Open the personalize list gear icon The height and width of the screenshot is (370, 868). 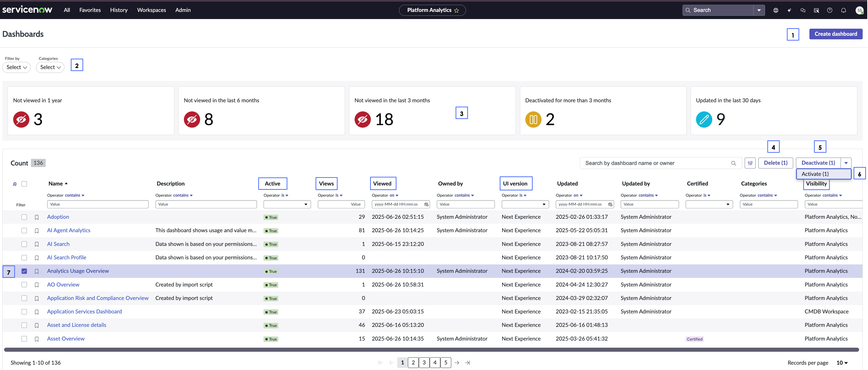pos(15,184)
